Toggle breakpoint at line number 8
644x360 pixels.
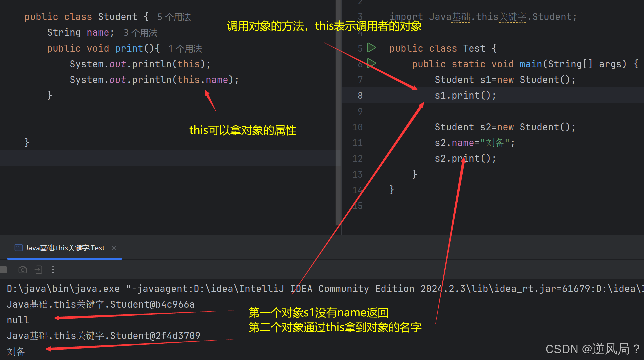pyautogui.click(x=360, y=96)
